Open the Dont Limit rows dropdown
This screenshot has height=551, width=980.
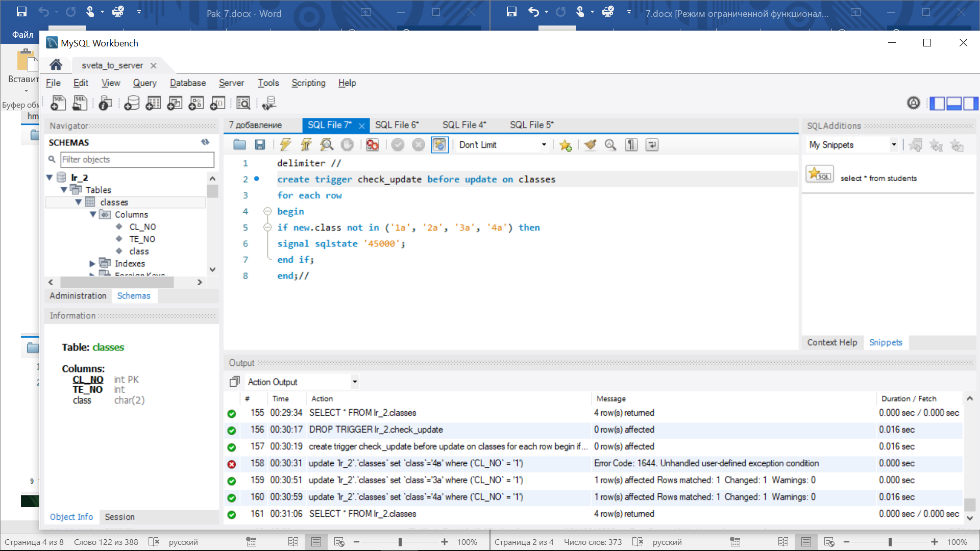pos(502,145)
